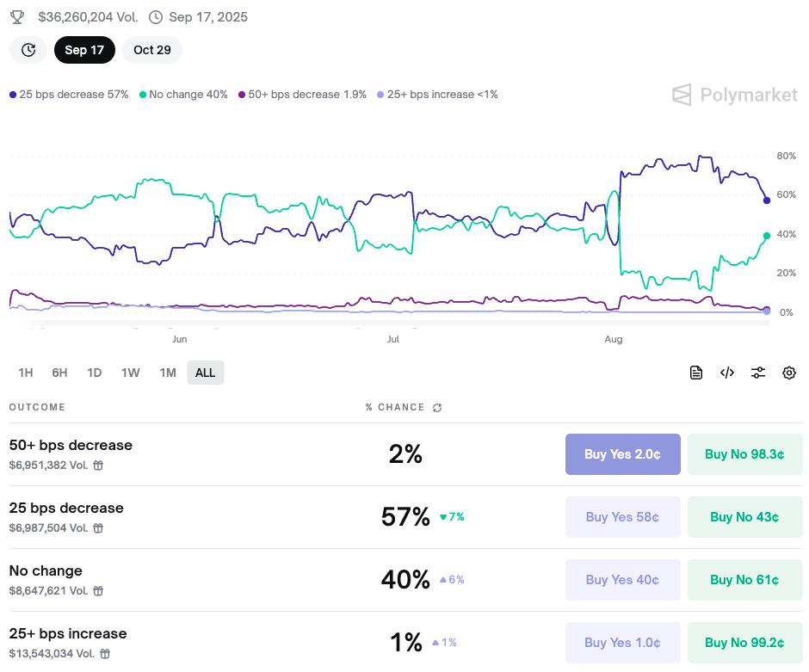This screenshot has width=809, height=672.
Task: Set chart range to 1D
Action: pos(95,373)
